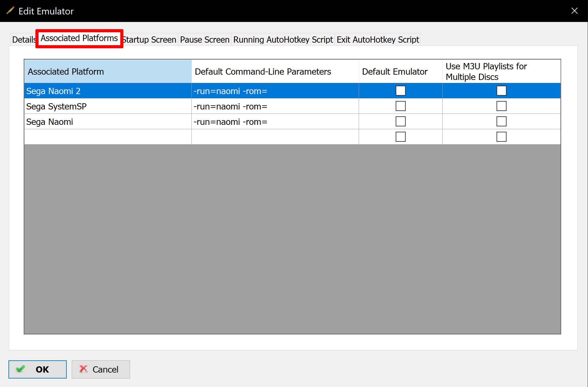Close the Edit Emulator window
588x387 pixels.
574,11
